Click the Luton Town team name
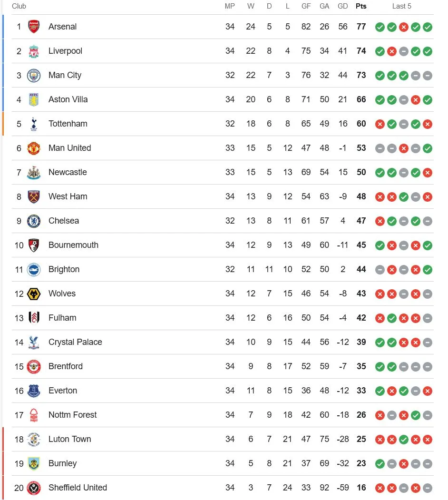This screenshot has width=448, height=500. pyautogui.click(x=69, y=439)
